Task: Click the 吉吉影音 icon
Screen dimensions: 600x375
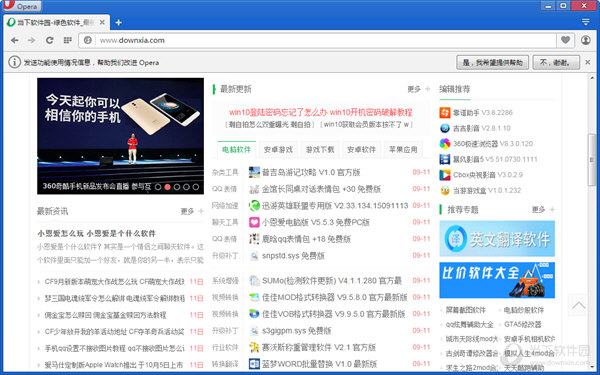Action: click(445, 128)
